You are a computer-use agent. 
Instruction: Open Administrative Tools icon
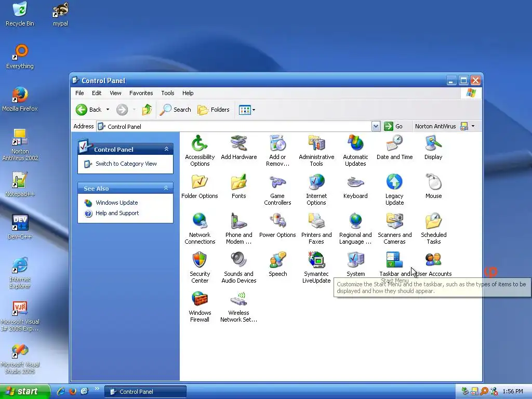coord(316,143)
